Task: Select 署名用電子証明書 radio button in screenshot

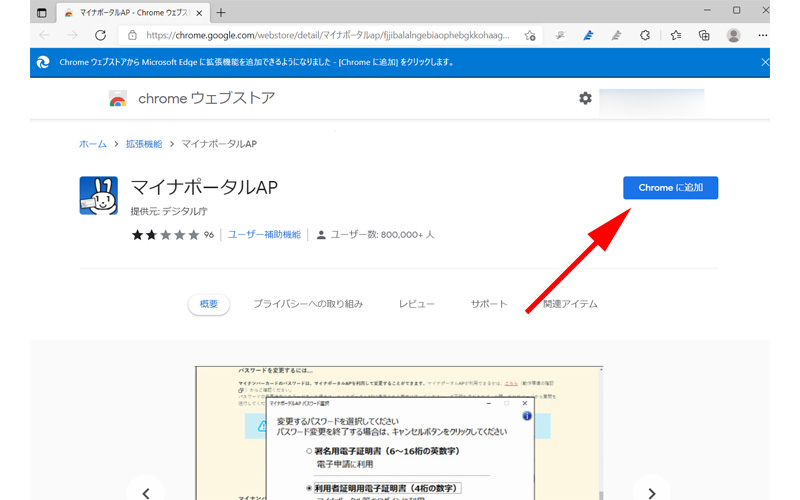Action: tap(309, 451)
